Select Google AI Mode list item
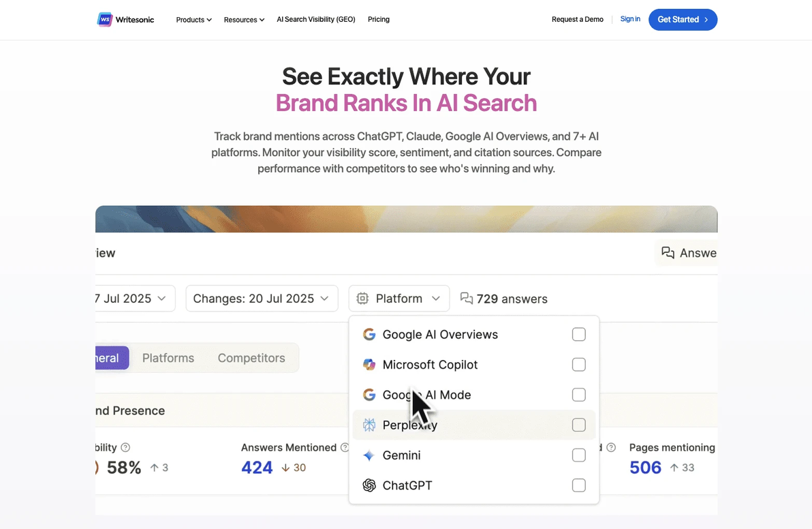 [474, 395]
